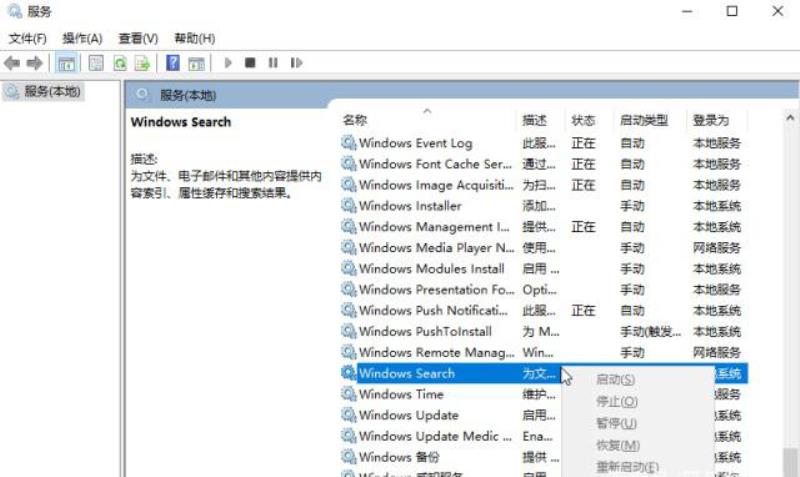Click the gear icon of Windows Installer
800x477 pixels.
pyautogui.click(x=348, y=206)
